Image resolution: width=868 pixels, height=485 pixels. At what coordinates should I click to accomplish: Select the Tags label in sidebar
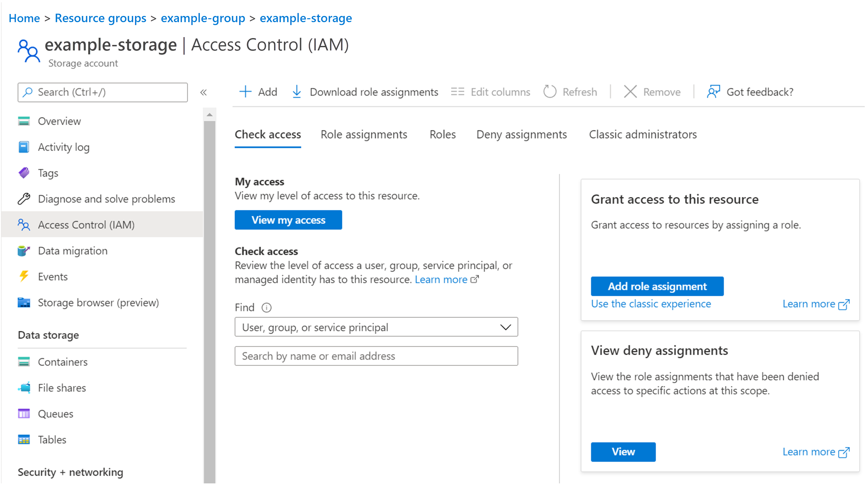pyautogui.click(x=48, y=173)
